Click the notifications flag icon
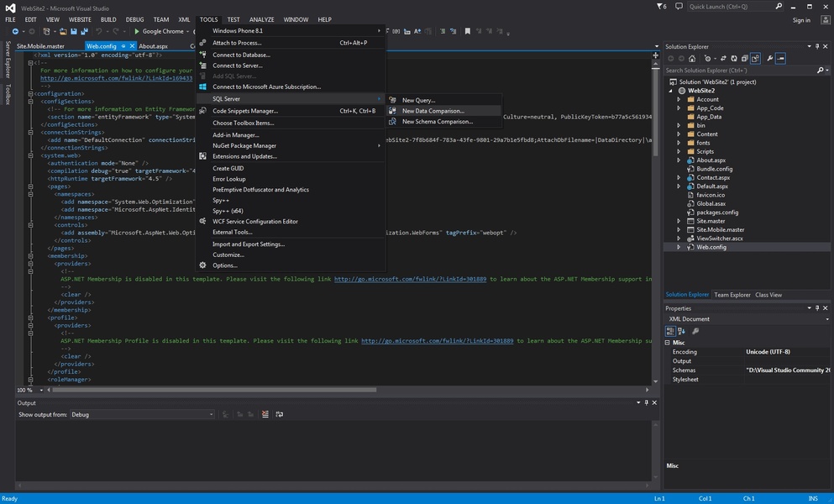Image resolution: width=834 pixels, height=504 pixels. pos(659,6)
